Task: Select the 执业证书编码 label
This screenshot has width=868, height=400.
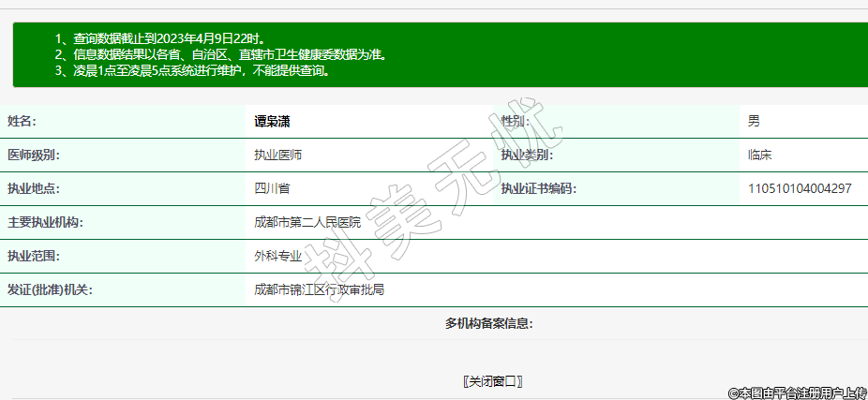Action: [x=538, y=189]
